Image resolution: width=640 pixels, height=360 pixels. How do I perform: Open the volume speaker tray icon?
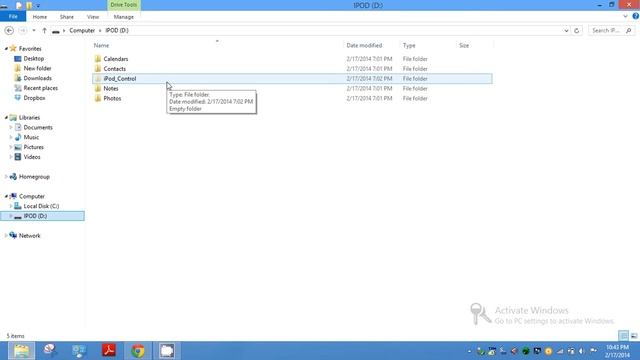[582, 351]
